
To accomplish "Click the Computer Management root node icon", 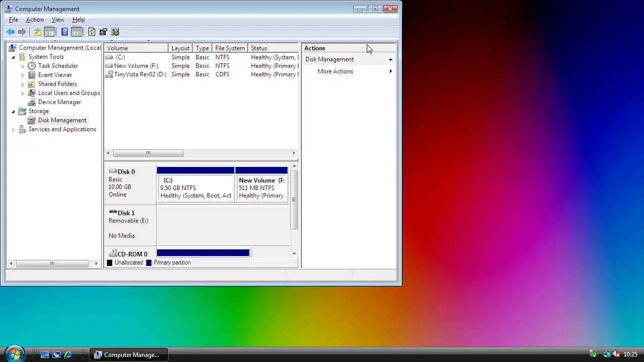I will (x=13, y=48).
